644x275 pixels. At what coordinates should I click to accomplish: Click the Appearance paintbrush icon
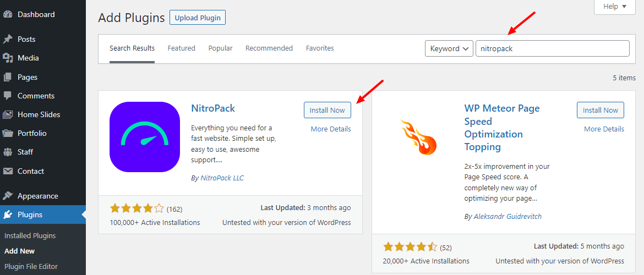pyautogui.click(x=8, y=196)
